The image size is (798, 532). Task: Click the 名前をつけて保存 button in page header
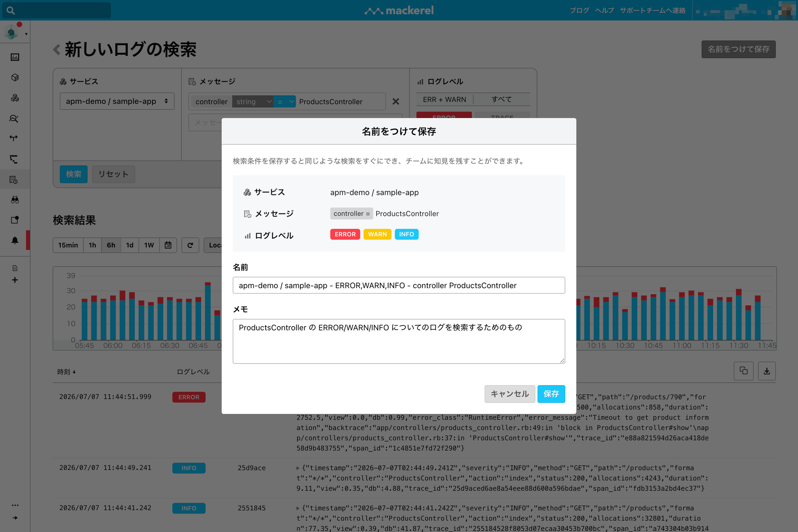point(739,49)
